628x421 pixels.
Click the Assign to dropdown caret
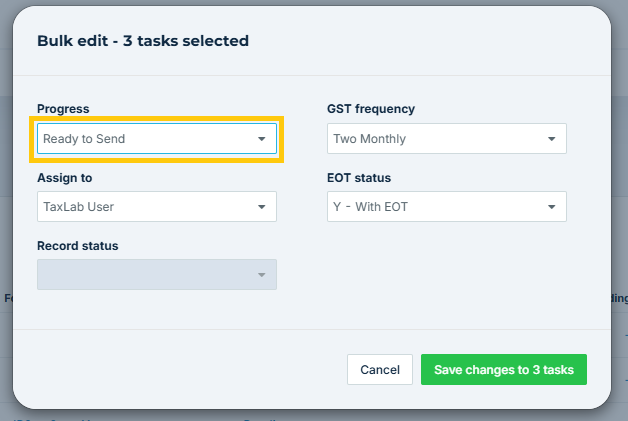261,207
